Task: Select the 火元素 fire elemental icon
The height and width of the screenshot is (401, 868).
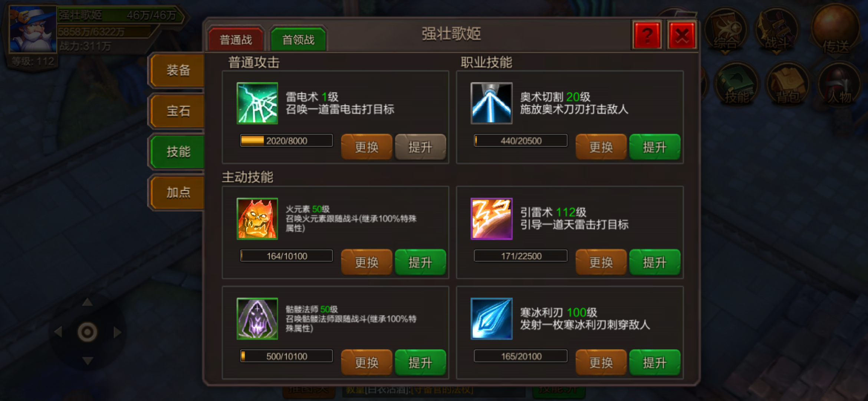Action: pyautogui.click(x=257, y=218)
